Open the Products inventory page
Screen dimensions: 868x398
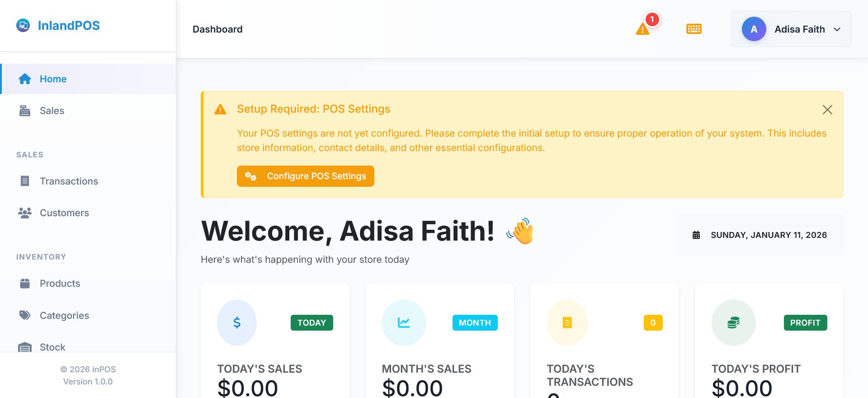tap(60, 284)
